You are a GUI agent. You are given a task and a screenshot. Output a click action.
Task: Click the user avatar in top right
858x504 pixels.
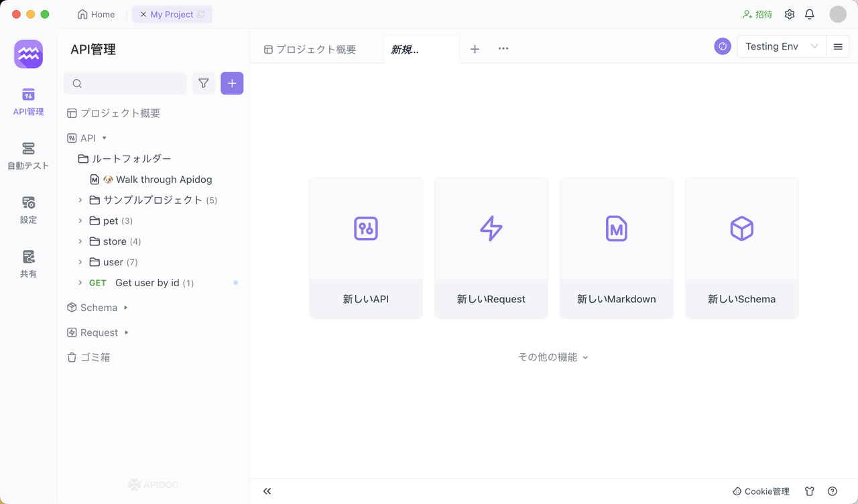coord(838,14)
